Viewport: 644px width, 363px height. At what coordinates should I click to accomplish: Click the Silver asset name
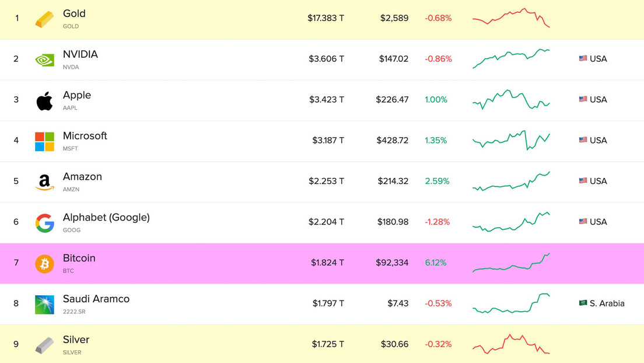pos(76,340)
